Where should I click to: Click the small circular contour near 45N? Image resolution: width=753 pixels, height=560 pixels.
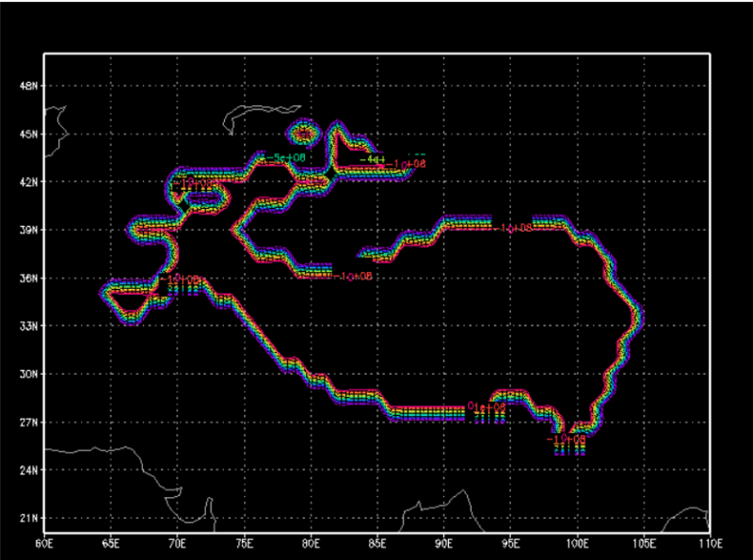coord(306,131)
